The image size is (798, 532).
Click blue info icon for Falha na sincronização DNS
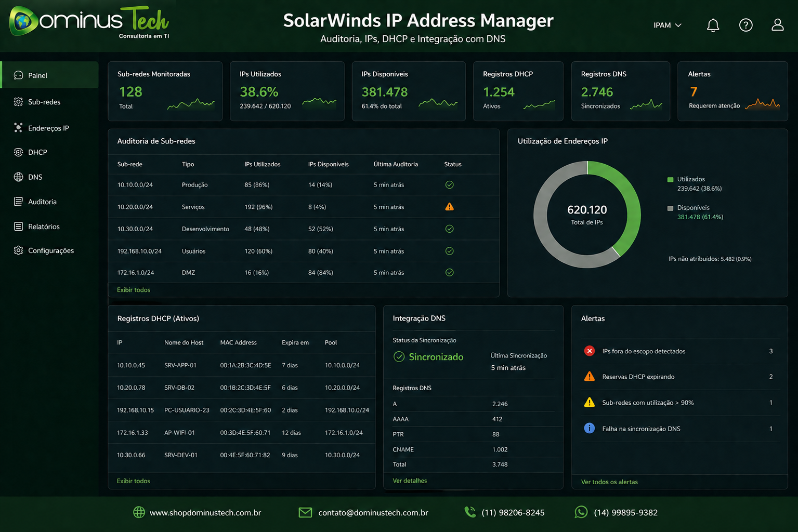[x=589, y=429]
